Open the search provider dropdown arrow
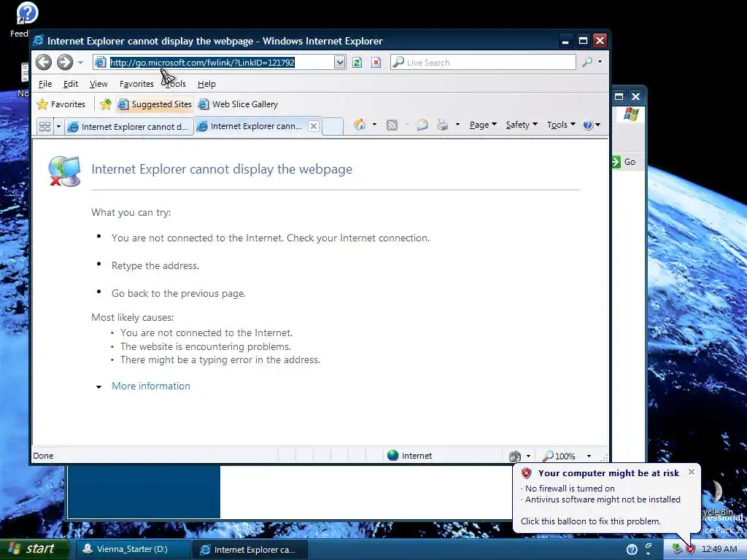This screenshot has height=560, width=747. (600, 62)
